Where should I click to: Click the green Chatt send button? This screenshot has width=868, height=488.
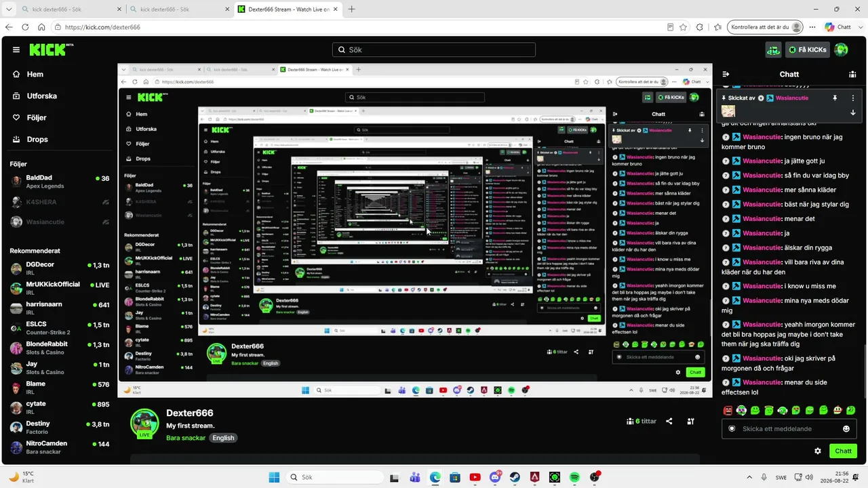coord(843,451)
